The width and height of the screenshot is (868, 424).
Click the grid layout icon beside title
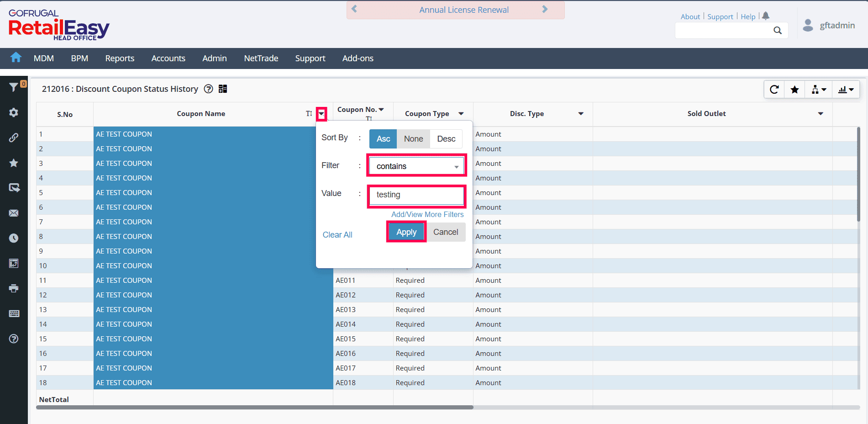tap(223, 89)
